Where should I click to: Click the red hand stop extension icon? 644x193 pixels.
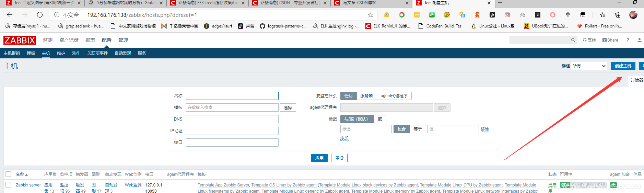pos(553,15)
